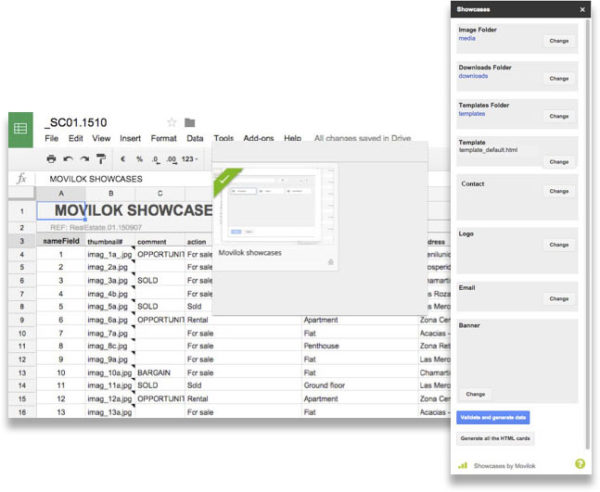Screen dimensions: 600x492
Task: Select column A header
Action: coord(61,193)
